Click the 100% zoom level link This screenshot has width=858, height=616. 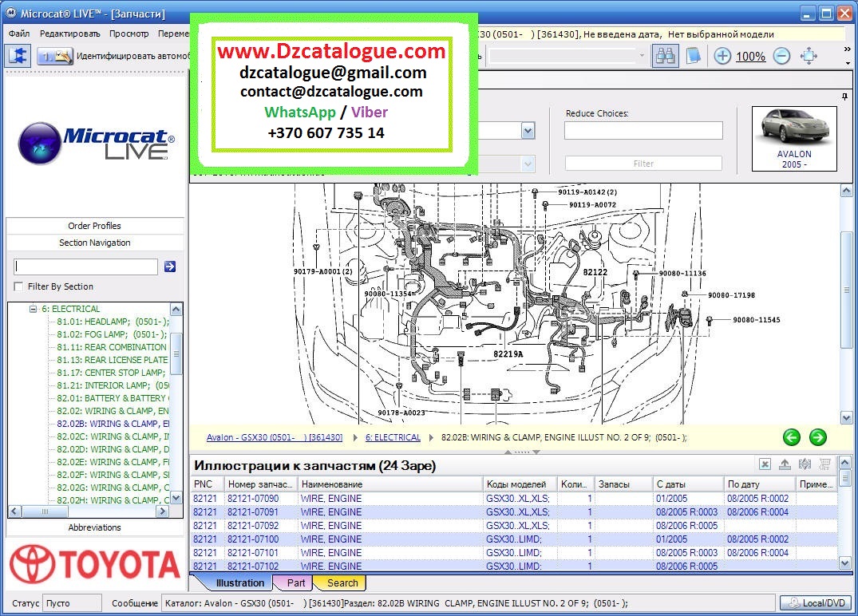pyautogui.click(x=750, y=56)
